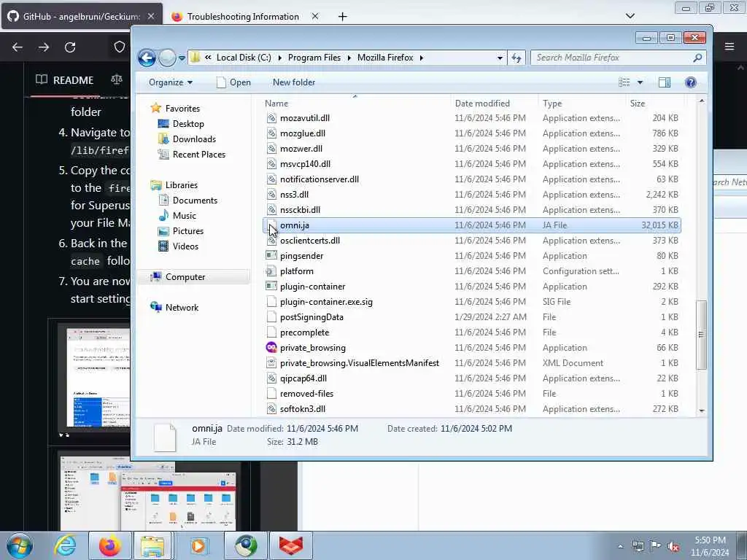The image size is (747, 560).
Task: Open the address bar history dropdown arrow
Action: 500,58
